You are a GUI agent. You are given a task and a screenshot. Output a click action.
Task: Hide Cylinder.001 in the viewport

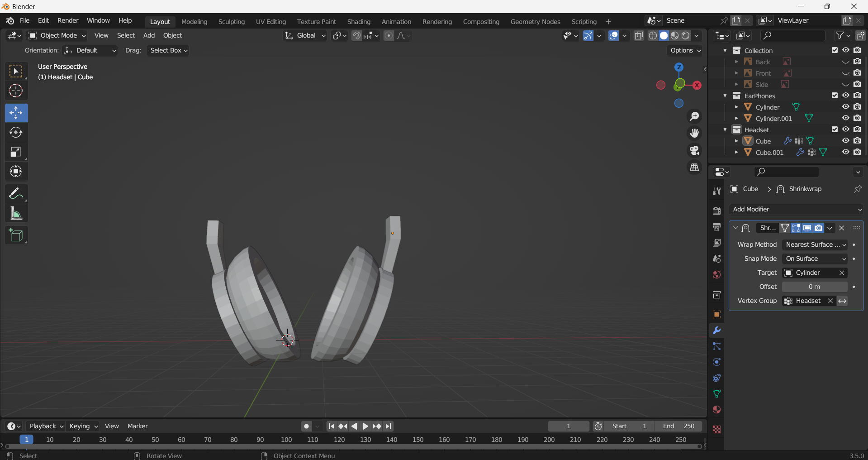(x=845, y=118)
